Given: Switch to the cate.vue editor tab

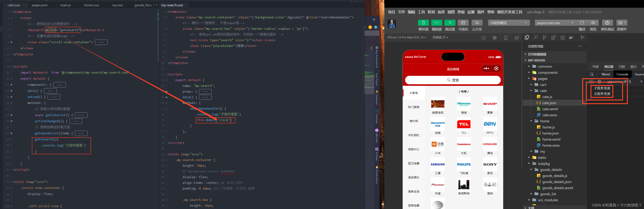Looking at the screenshot, I should click(14, 5).
